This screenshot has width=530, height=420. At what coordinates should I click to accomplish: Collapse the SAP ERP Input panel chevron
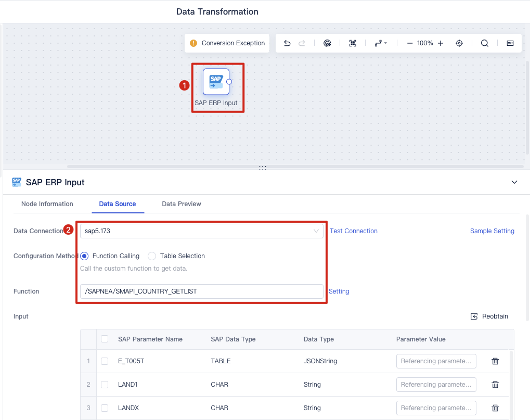pyautogui.click(x=514, y=182)
